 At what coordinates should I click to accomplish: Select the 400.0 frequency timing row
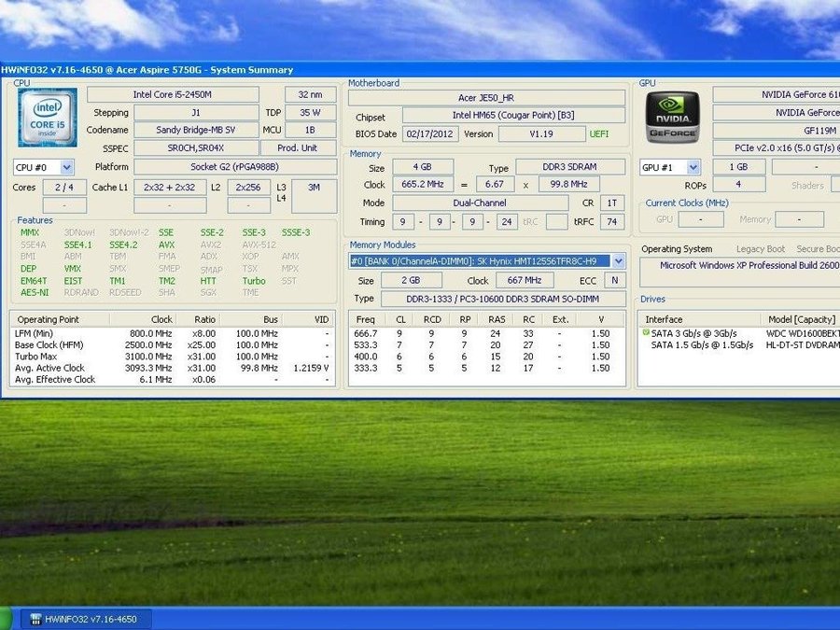(x=486, y=357)
